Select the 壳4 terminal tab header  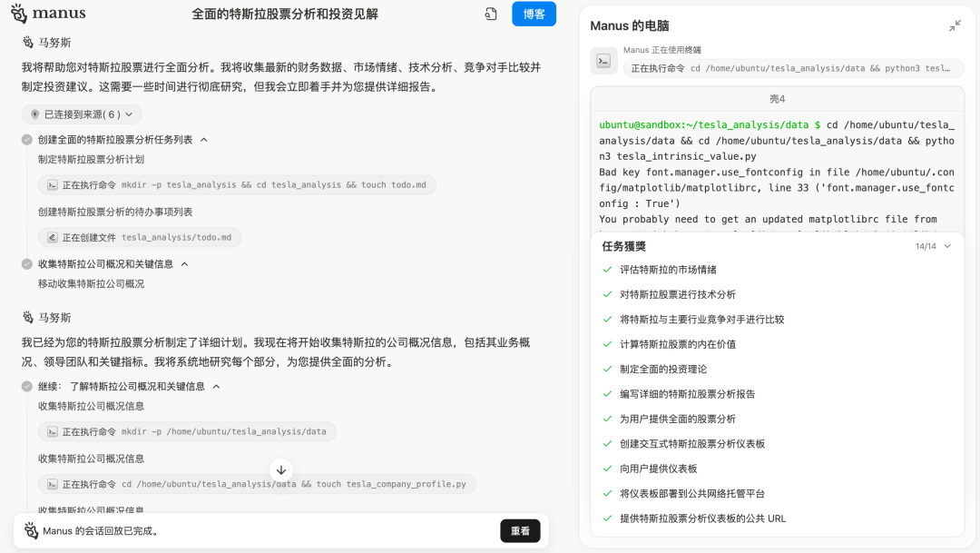777,99
